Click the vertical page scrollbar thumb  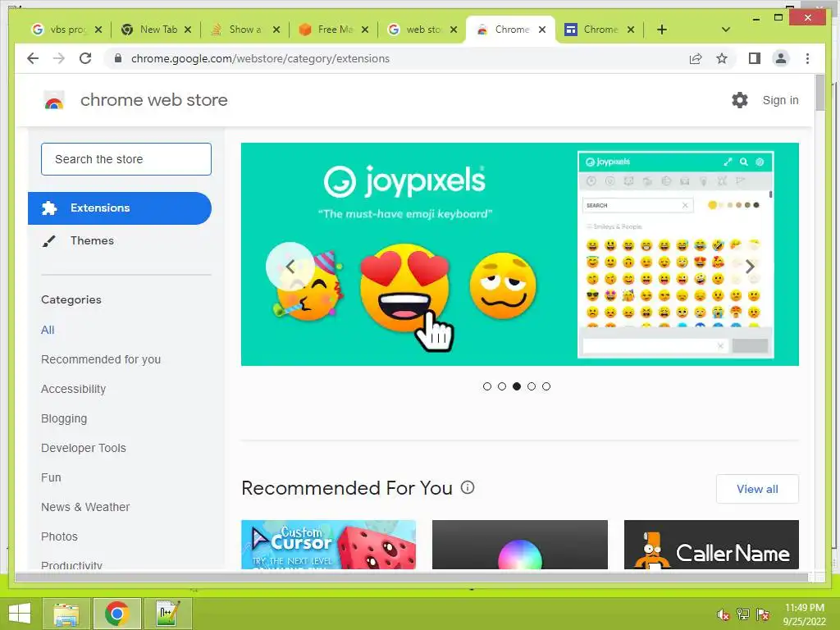pos(819,93)
